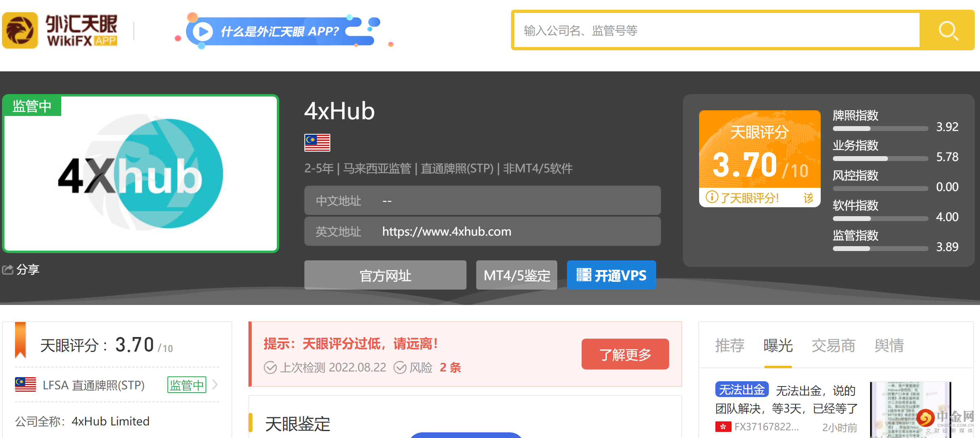
Task: Click the 无法出金 exposure tag
Action: point(742,390)
